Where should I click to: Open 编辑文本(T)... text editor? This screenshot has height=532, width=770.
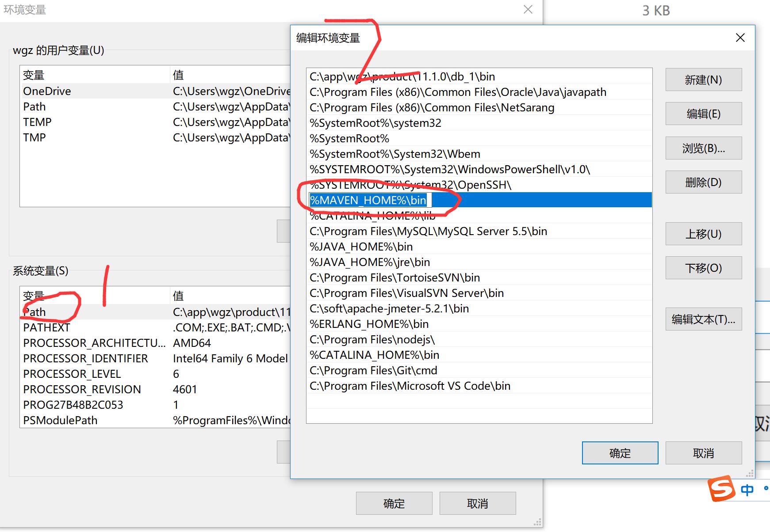pyautogui.click(x=703, y=319)
